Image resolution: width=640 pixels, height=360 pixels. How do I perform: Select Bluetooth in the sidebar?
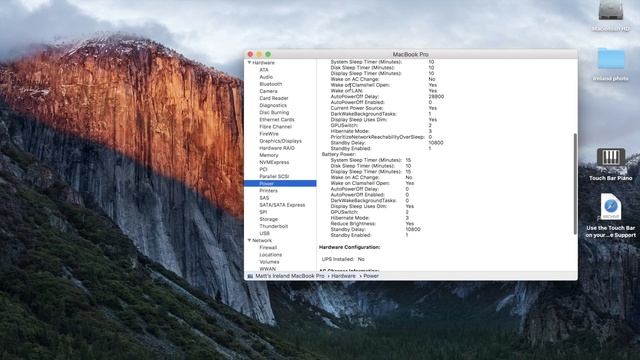(x=271, y=84)
